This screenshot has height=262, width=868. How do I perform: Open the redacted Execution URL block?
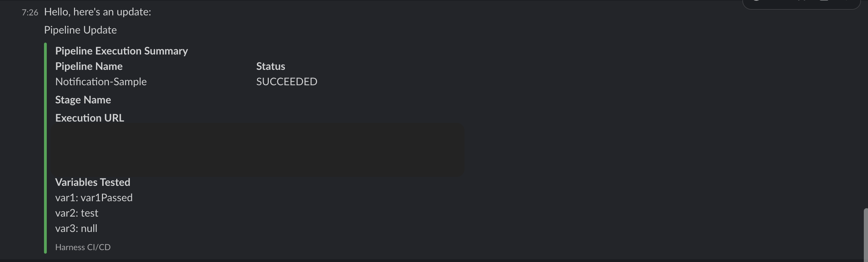[257, 150]
